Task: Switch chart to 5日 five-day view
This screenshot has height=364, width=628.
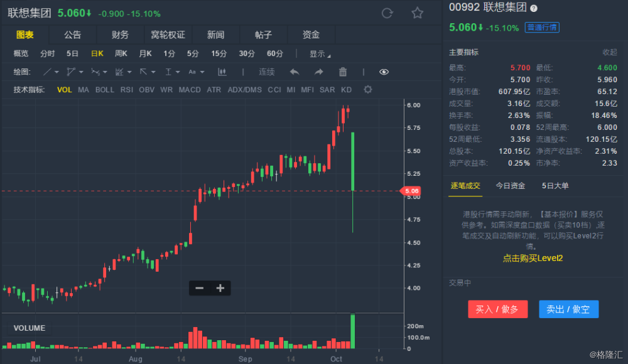Action: [72, 54]
